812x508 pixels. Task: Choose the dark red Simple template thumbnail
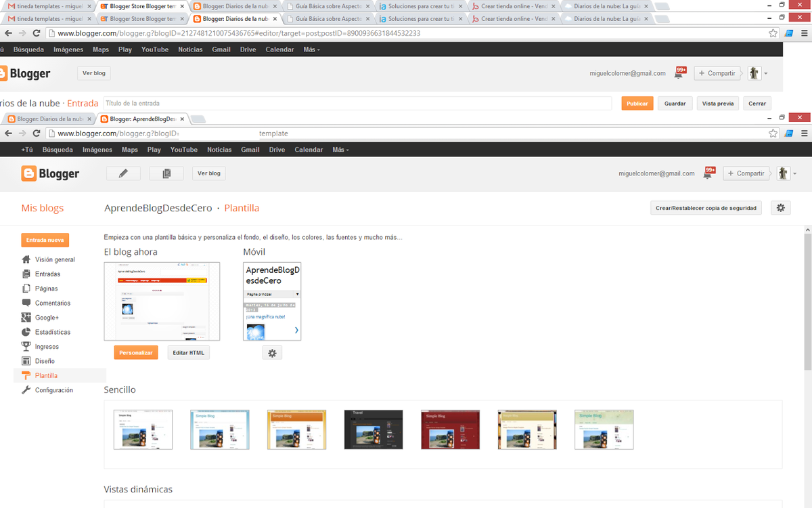[x=450, y=429]
